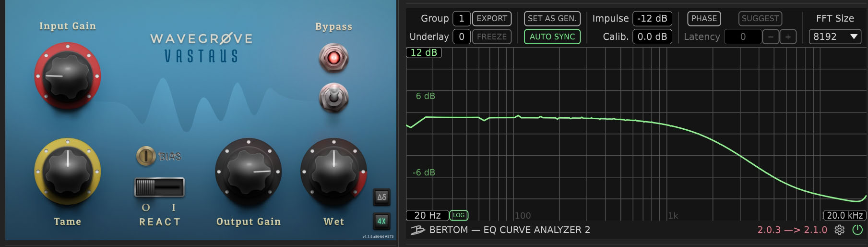Click the Group number field

[462, 18]
